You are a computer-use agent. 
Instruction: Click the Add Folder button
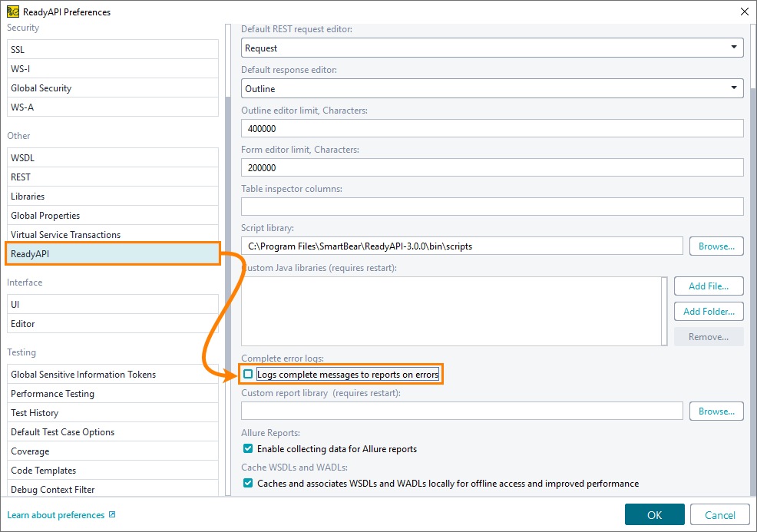click(x=708, y=311)
